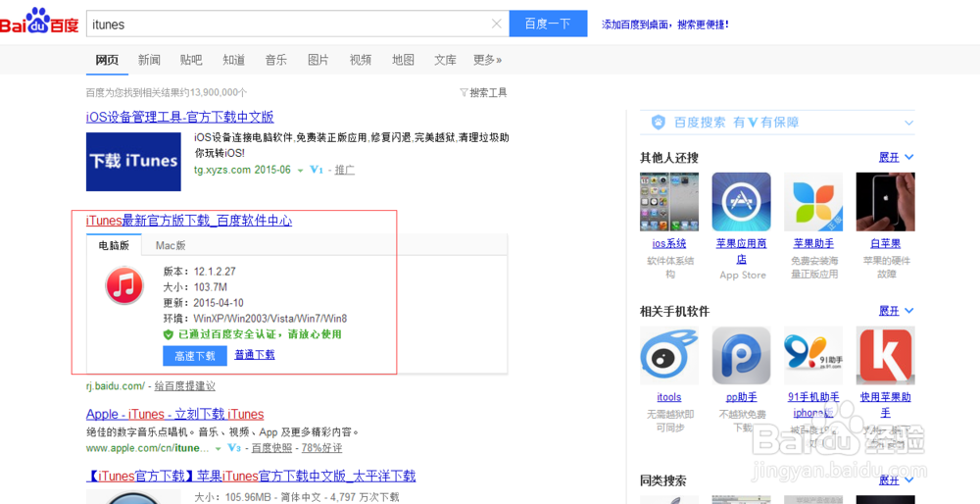Open iOS设备管理工具-官方下载中文版 result
This screenshot has width=980, height=504.
pos(180,117)
